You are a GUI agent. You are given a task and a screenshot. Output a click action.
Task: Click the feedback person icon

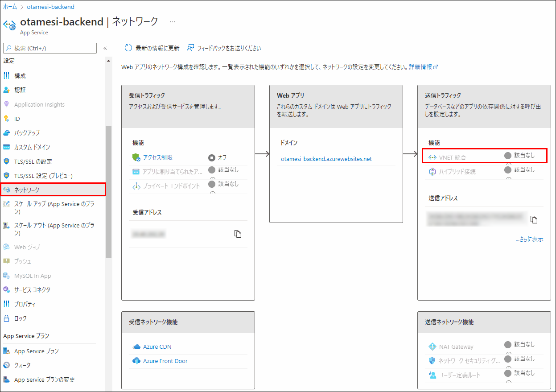190,48
